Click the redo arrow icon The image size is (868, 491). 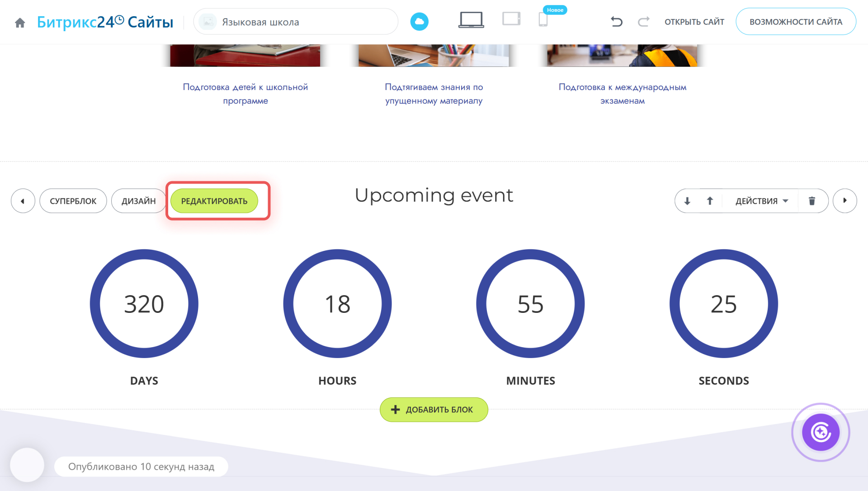point(643,22)
